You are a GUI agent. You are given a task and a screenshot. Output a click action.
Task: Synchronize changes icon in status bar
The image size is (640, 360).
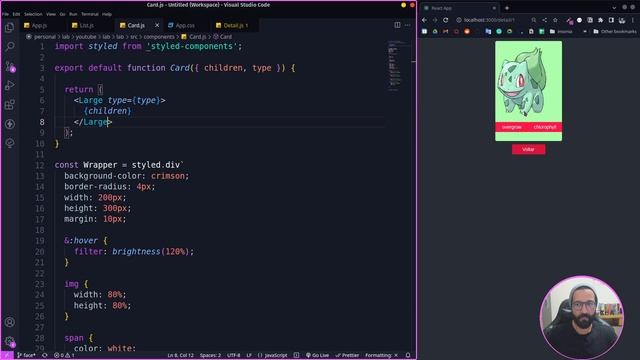pyautogui.click(x=45, y=356)
